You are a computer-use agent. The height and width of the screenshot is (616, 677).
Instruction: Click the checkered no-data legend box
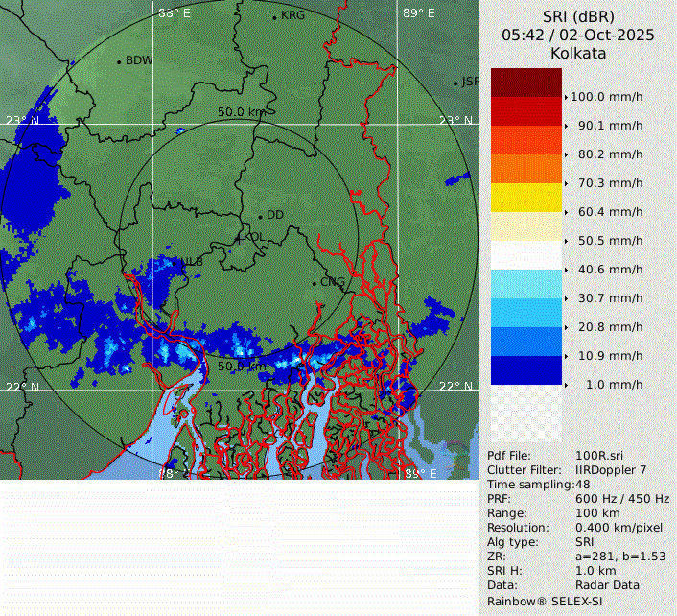525,414
